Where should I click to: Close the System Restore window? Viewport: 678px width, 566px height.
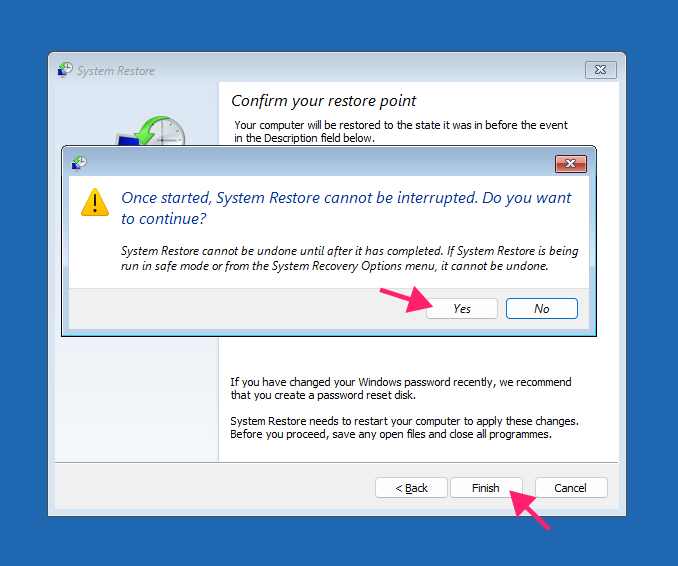(601, 70)
